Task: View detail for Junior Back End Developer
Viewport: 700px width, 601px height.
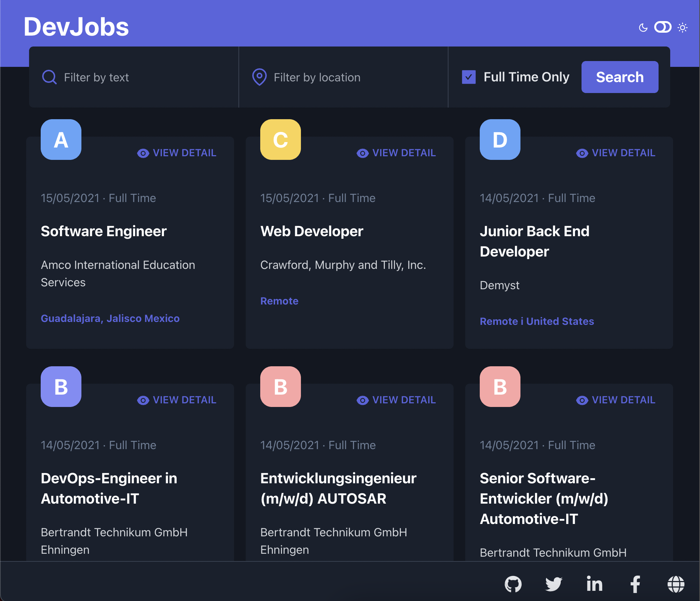Action: 616,153
